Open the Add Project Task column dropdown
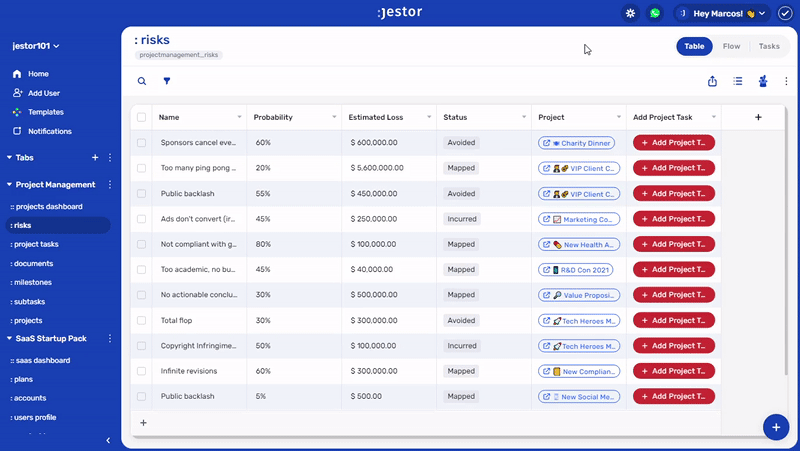Viewport: 800px width, 451px height. (x=714, y=117)
